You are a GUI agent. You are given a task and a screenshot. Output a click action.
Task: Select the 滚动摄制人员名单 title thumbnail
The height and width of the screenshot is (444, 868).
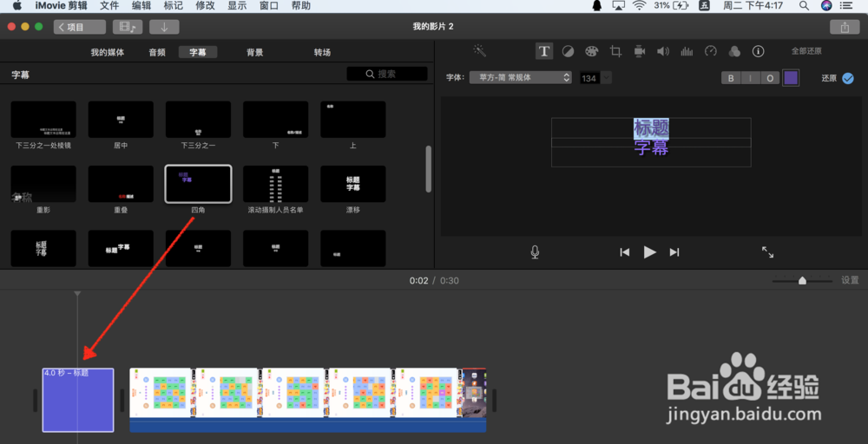(276, 184)
